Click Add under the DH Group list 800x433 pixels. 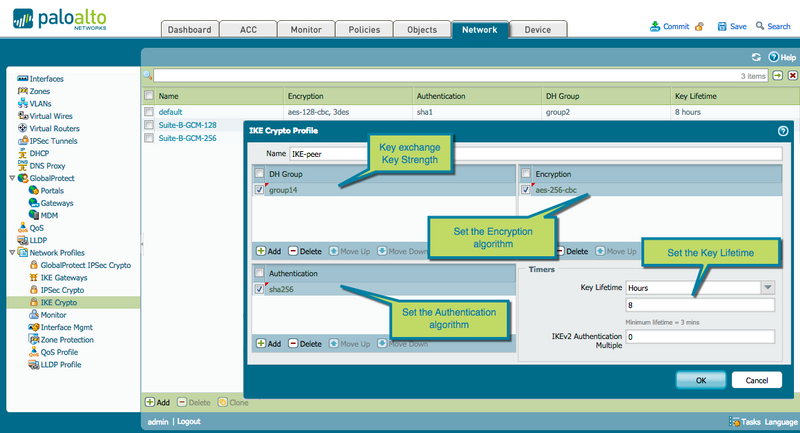268,251
